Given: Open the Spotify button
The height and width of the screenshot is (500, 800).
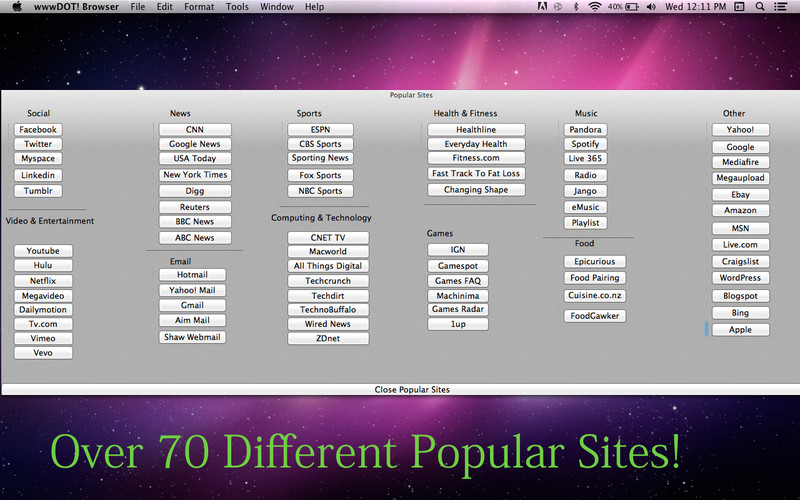Looking at the screenshot, I should point(585,144).
